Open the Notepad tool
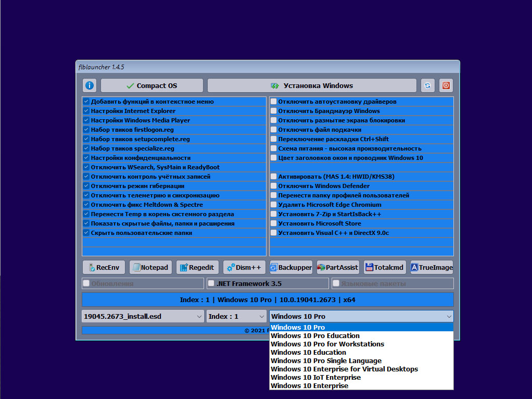The image size is (532, 399). [150, 267]
